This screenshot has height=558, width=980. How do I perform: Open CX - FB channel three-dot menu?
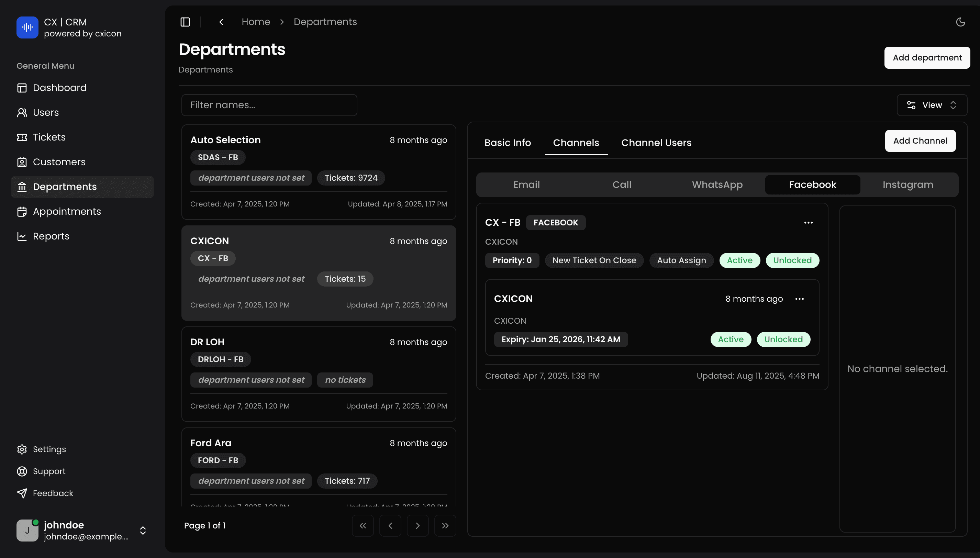pyautogui.click(x=808, y=223)
